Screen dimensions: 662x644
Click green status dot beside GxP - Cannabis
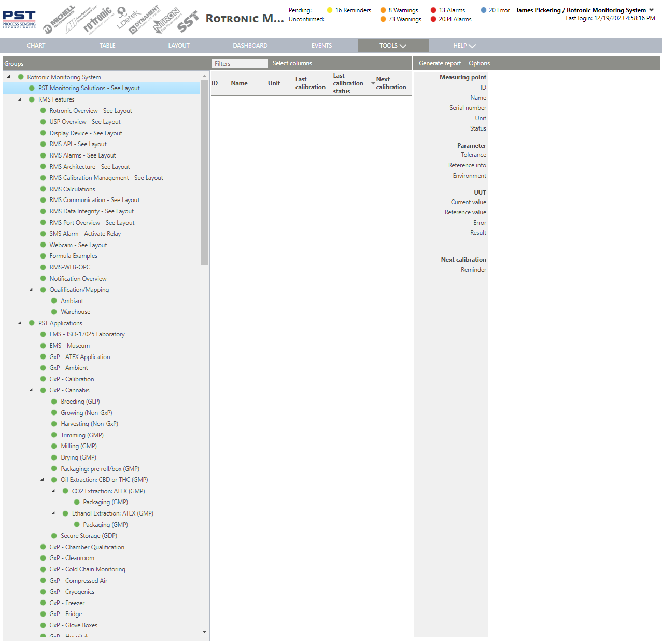pyautogui.click(x=43, y=390)
